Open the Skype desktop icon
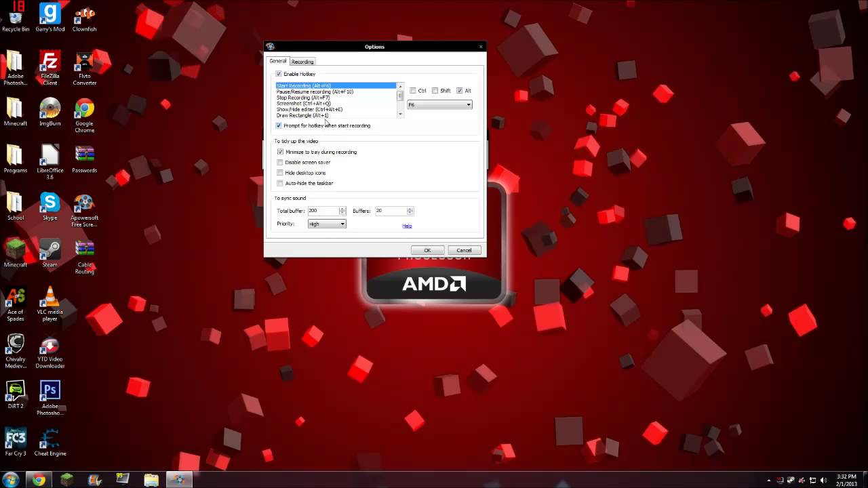The height and width of the screenshot is (488, 868). coord(50,207)
